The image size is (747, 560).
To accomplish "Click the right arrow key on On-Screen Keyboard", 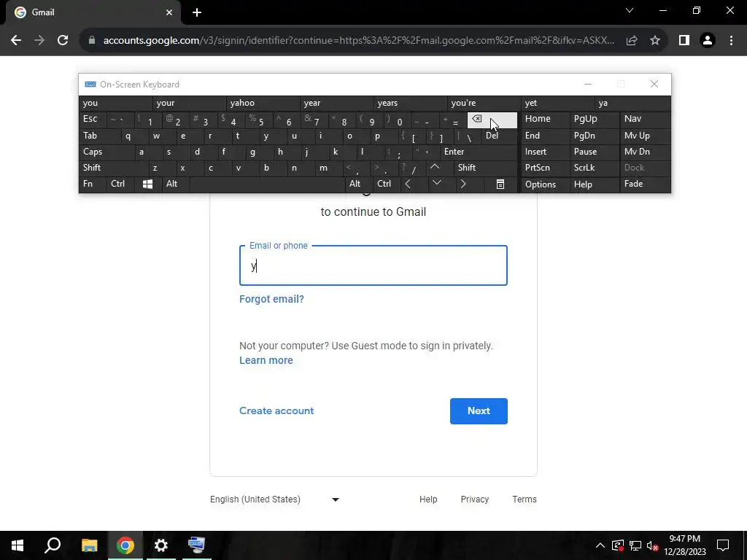I will (x=463, y=184).
